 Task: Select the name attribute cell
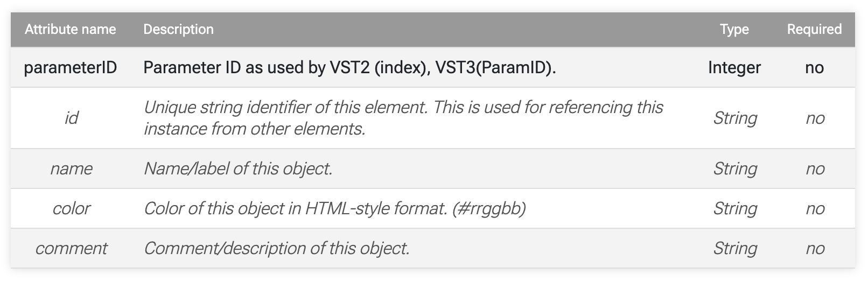pyautogui.click(x=71, y=168)
